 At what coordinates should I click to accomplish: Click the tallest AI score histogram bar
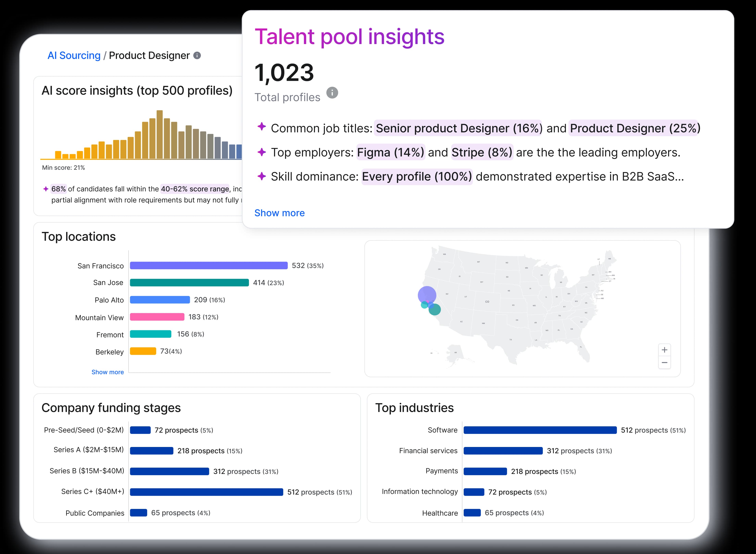[x=160, y=134]
